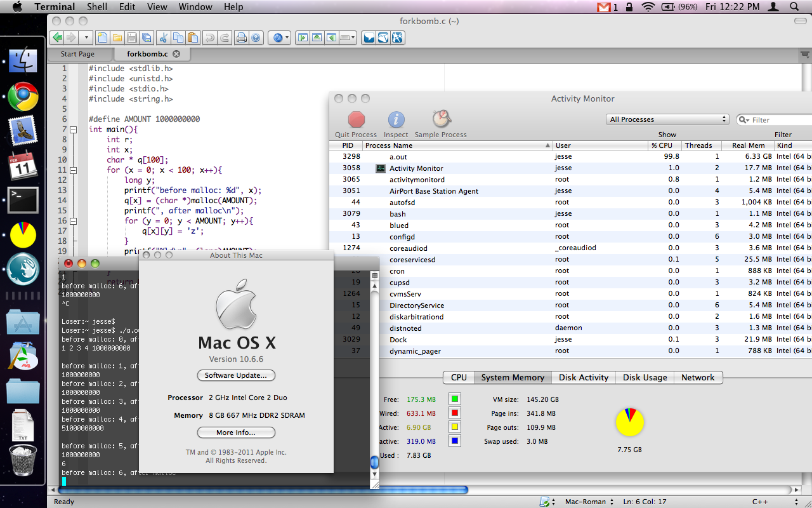The image size is (812, 508).
Task: Click the open file folder icon in toolbar
Action: point(117,37)
